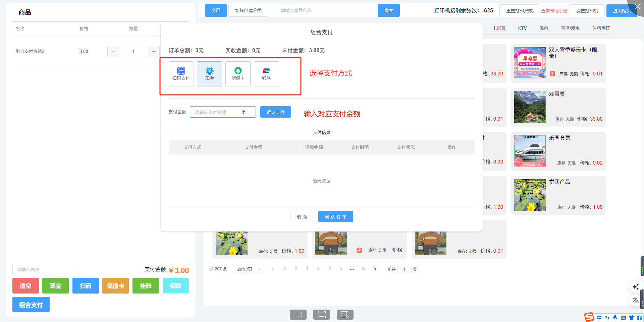Click the fit-to-screen icon in bottom toolbar
644x322 pixels.
coord(321,315)
